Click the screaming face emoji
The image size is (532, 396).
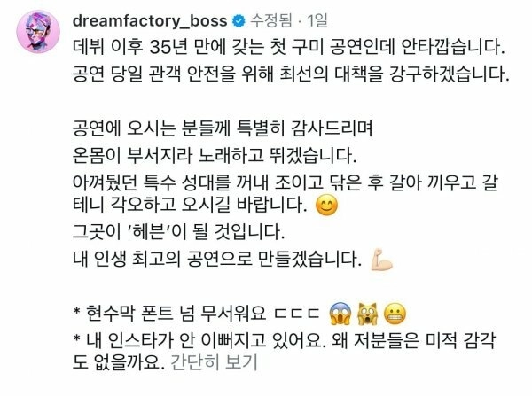(x=340, y=314)
